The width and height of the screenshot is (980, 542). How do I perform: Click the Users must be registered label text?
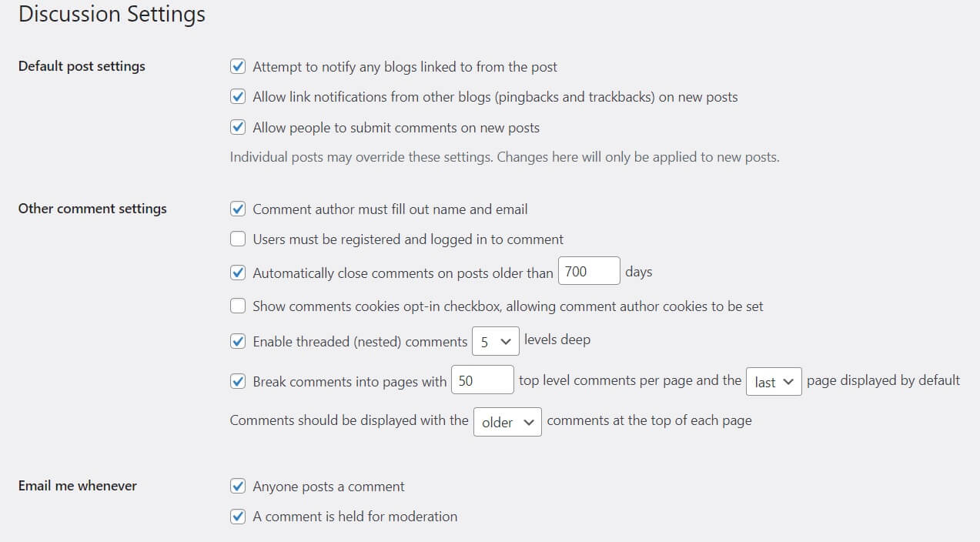pyautogui.click(x=408, y=239)
